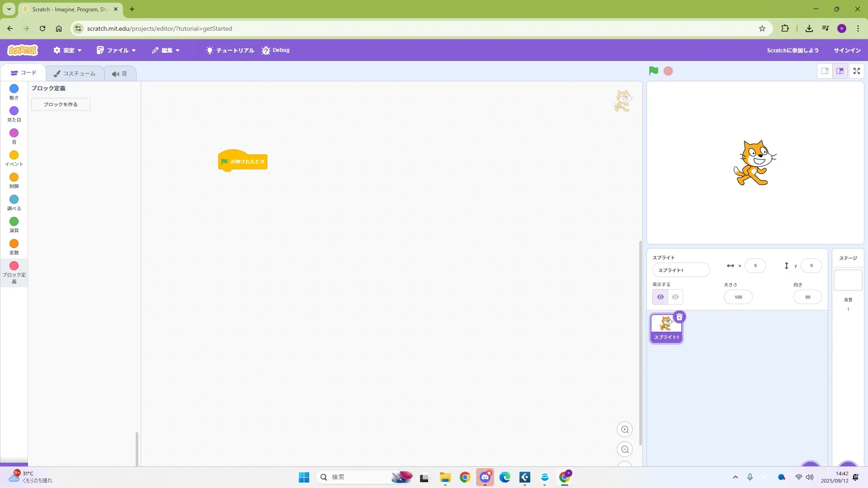The image size is (868, 488).
Task: Enter full screen stage mode
Action: tap(856, 71)
